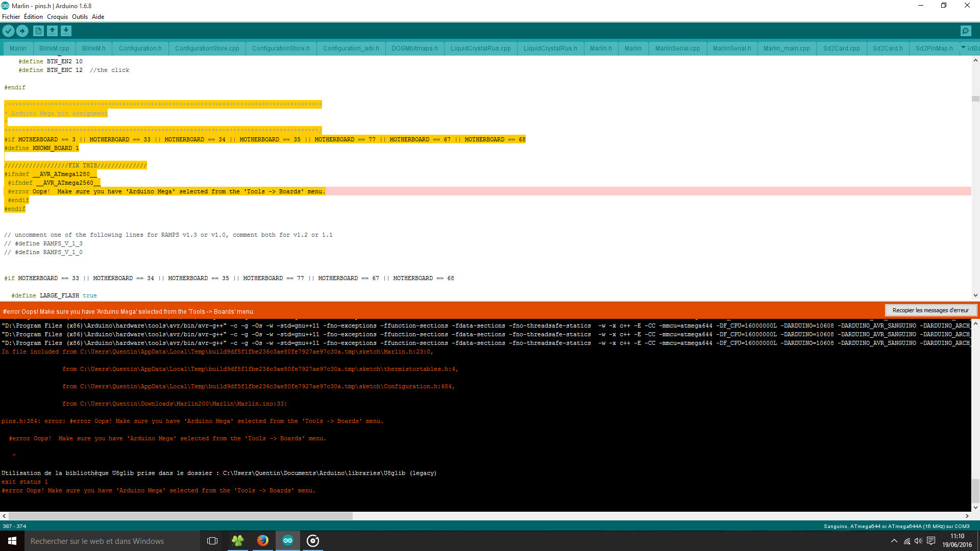980x551 pixels.
Task: Click Recopier les messages d'erreur button
Action: pos(930,310)
